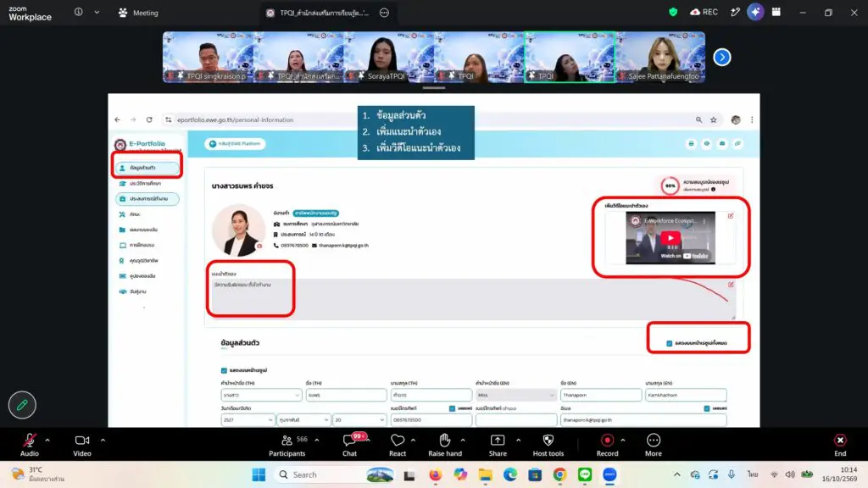Image resolution: width=868 pixels, height=488 pixels.
Task: Open the LINE app from the taskbar
Action: tap(585, 474)
